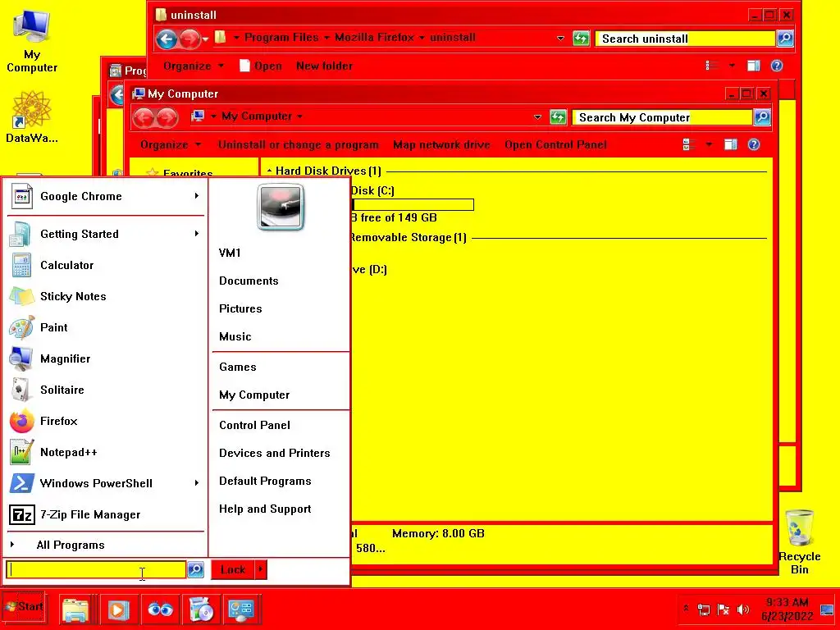Viewport: 840px width, 630px height.
Task: Open Organize dropdown in uninstall window
Action: click(x=194, y=66)
